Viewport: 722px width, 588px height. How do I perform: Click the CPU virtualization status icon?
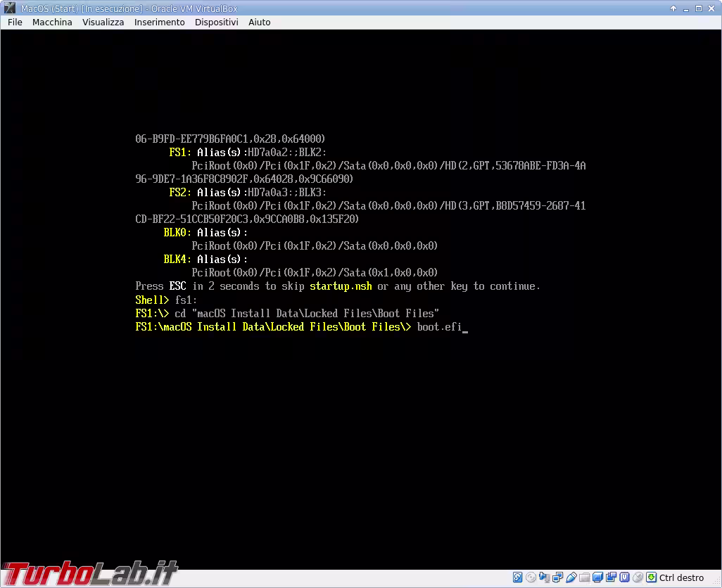point(624,577)
